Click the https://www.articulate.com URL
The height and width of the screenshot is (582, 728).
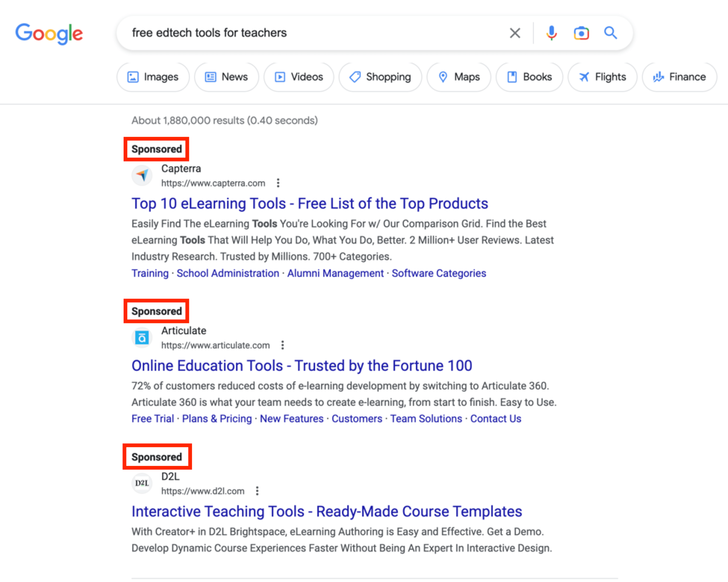pyautogui.click(x=215, y=345)
